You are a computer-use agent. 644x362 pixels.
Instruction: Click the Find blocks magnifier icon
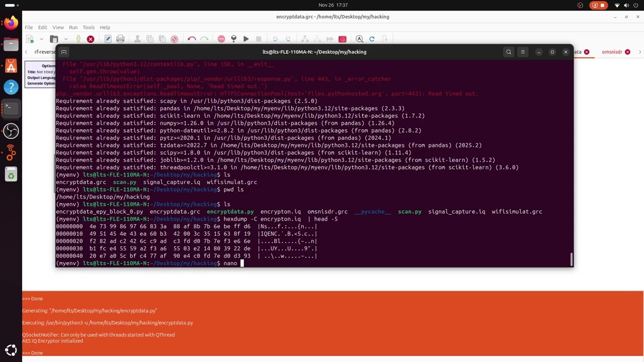tap(359, 39)
